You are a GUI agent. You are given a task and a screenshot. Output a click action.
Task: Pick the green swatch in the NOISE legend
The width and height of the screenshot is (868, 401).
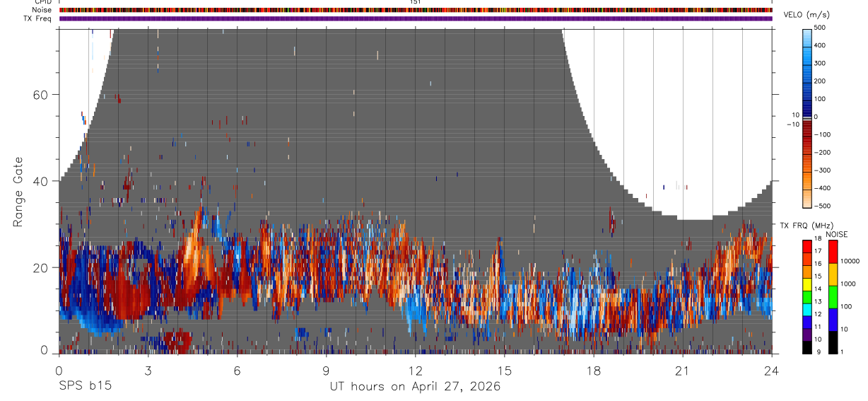832,296
